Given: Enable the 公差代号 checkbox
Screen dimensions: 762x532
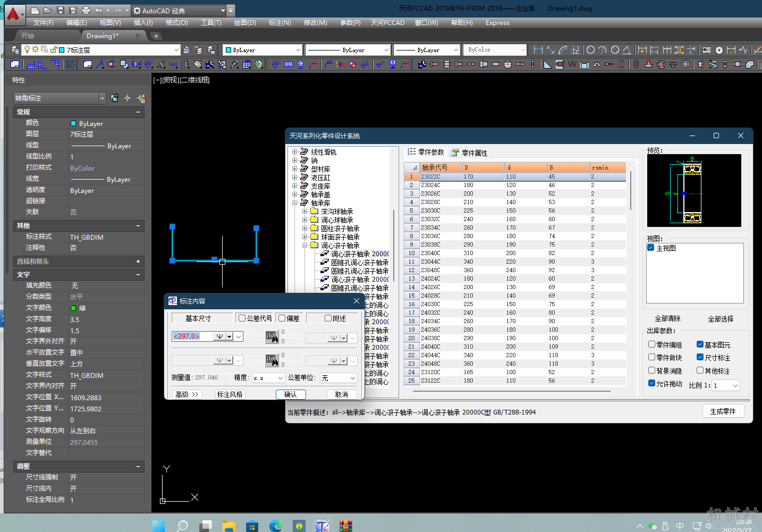Looking at the screenshot, I should (242, 318).
